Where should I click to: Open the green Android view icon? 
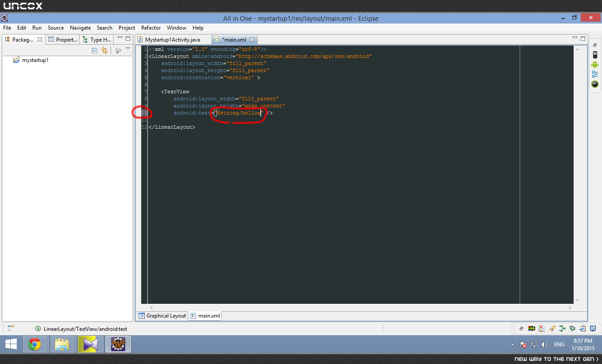595,65
